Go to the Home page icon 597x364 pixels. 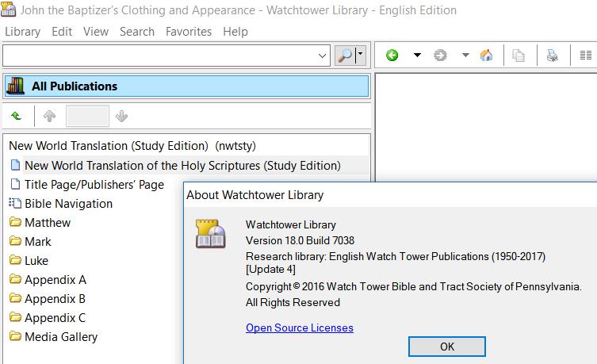point(487,56)
